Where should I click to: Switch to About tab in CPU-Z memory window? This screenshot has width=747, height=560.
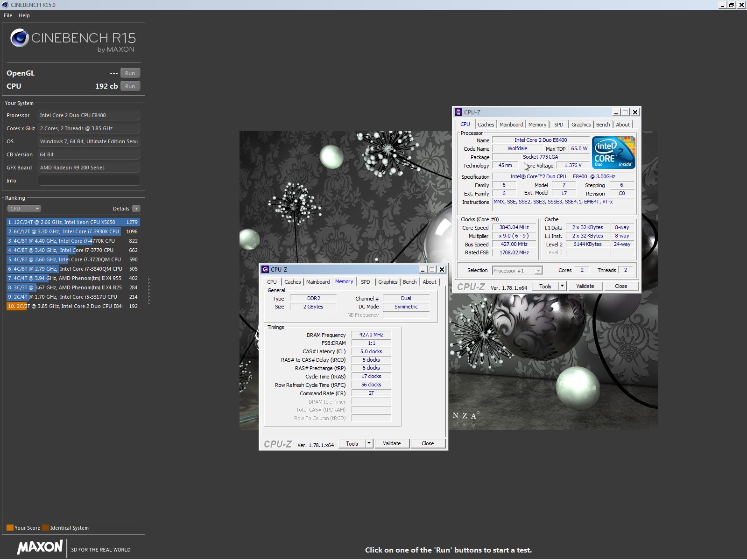coord(430,282)
